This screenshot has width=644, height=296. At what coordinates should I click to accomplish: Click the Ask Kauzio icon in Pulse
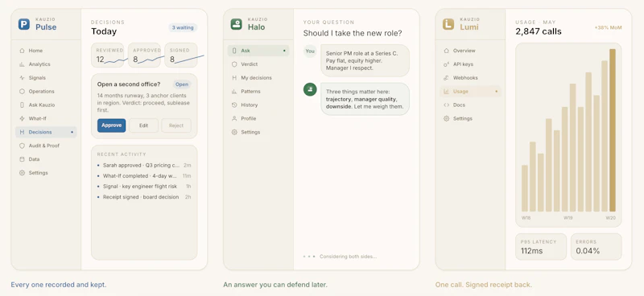22,105
